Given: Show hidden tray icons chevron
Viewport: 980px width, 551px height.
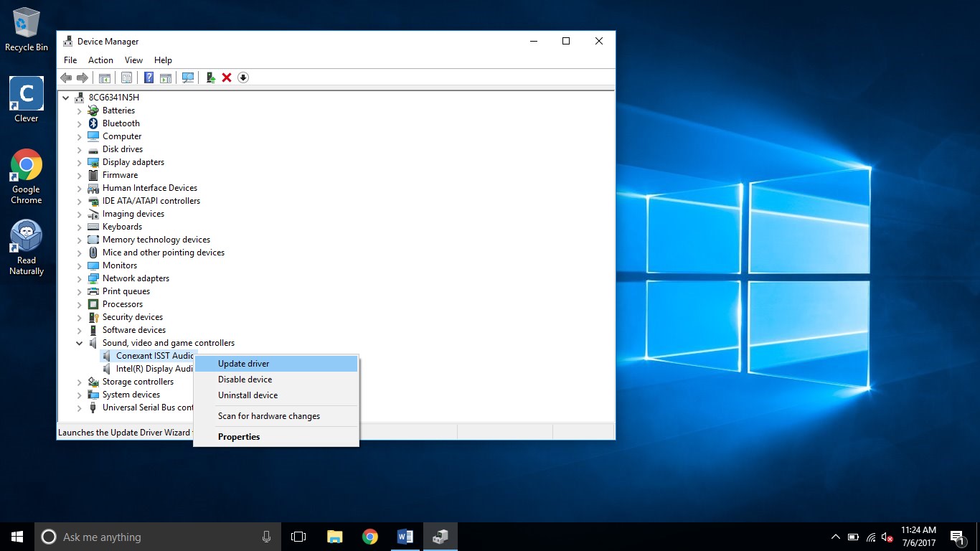Looking at the screenshot, I should (x=835, y=537).
